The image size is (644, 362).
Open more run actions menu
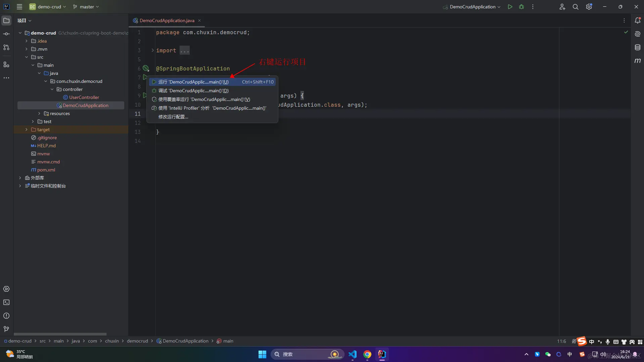tap(533, 7)
